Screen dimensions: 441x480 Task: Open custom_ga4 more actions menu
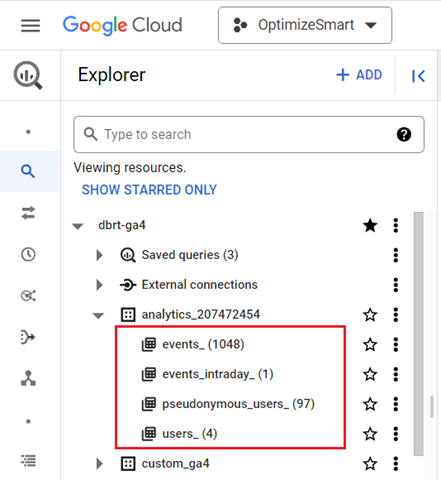tap(396, 464)
